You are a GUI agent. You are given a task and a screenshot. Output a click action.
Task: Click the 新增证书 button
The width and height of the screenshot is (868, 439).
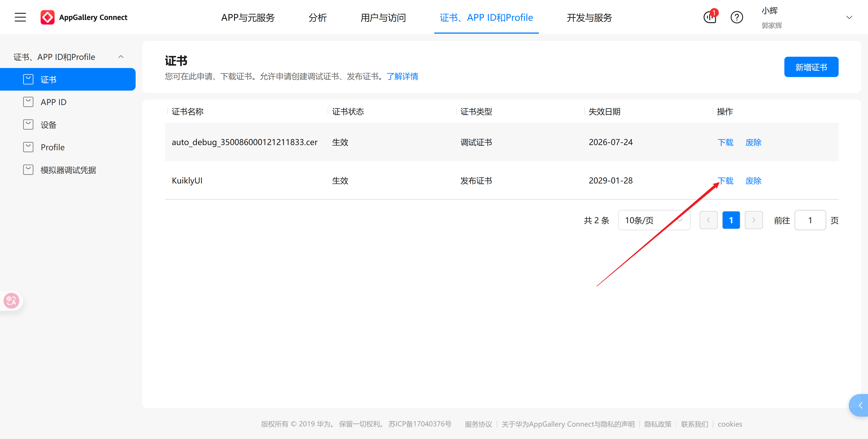point(811,67)
